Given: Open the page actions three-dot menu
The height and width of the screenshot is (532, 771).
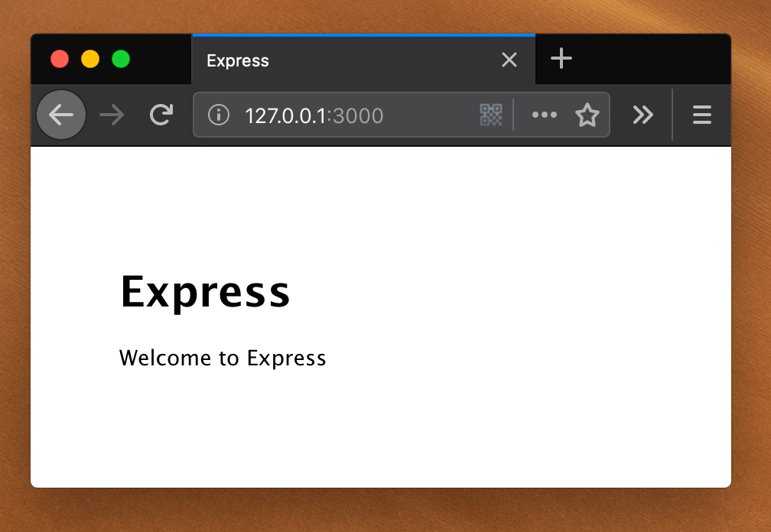Looking at the screenshot, I should click(545, 115).
